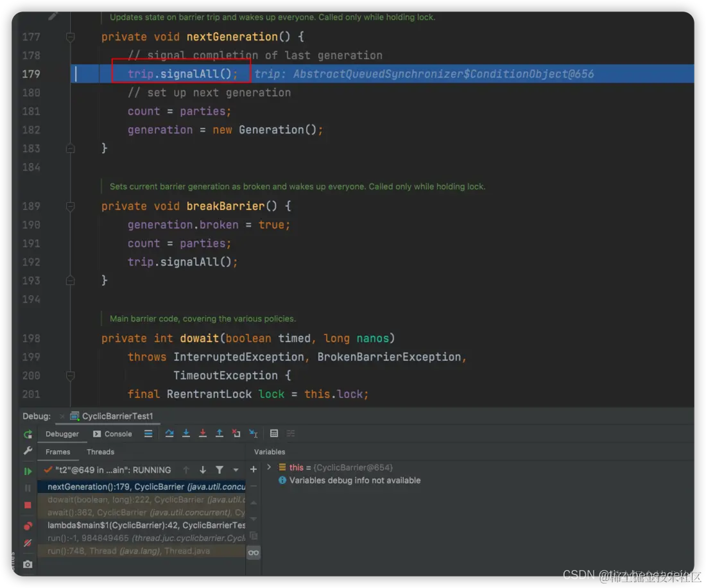The image size is (706, 588).
Task: Expand the 'this' variable node
Action: 270,467
